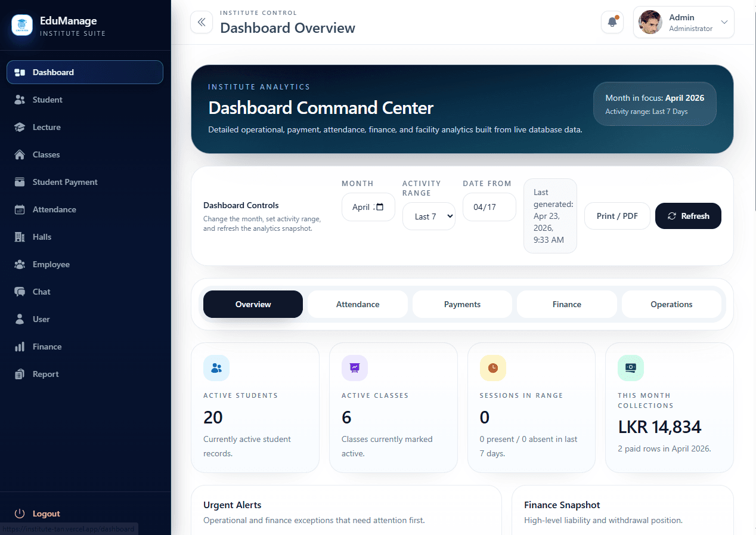Switch to the Attendance tab
Viewport: 756px width, 535px height.
click(358, 304)
